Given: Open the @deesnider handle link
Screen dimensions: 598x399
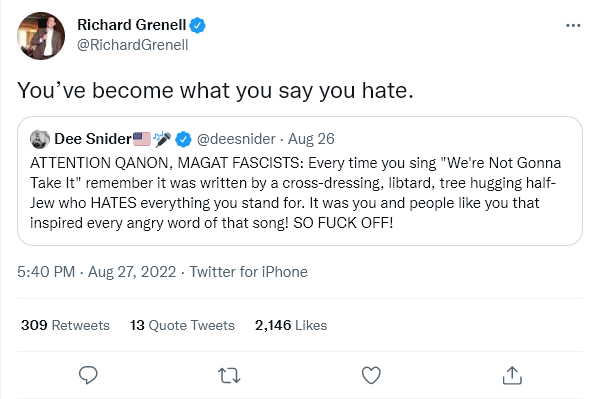Looking at the screenshot, I should pos(236,139).
